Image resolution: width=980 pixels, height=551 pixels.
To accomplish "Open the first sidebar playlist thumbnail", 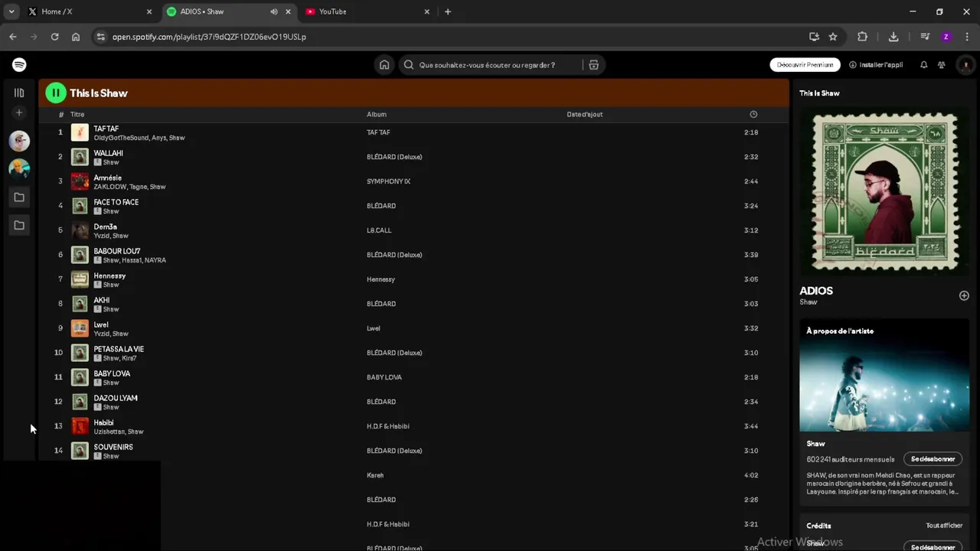I will point(19,141).
